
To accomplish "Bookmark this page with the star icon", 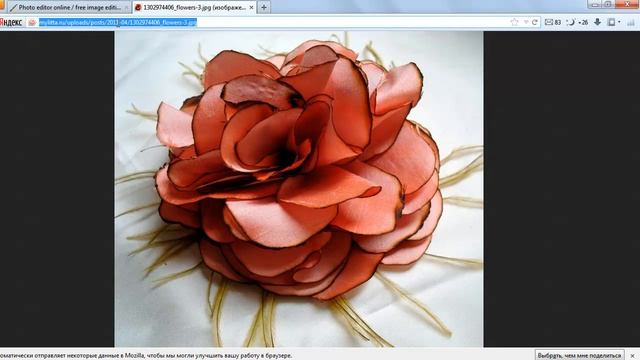I will pos(514,22).
